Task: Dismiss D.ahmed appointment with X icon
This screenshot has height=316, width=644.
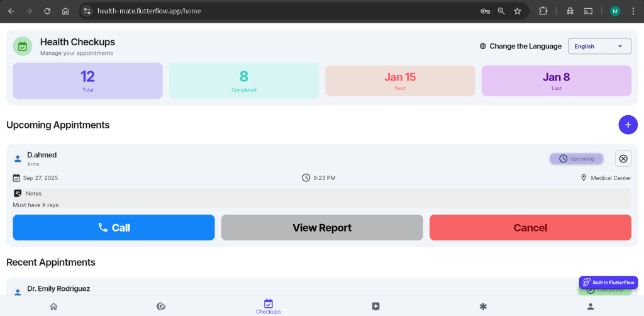Action: pyautogui.click(x=623, y=159)
